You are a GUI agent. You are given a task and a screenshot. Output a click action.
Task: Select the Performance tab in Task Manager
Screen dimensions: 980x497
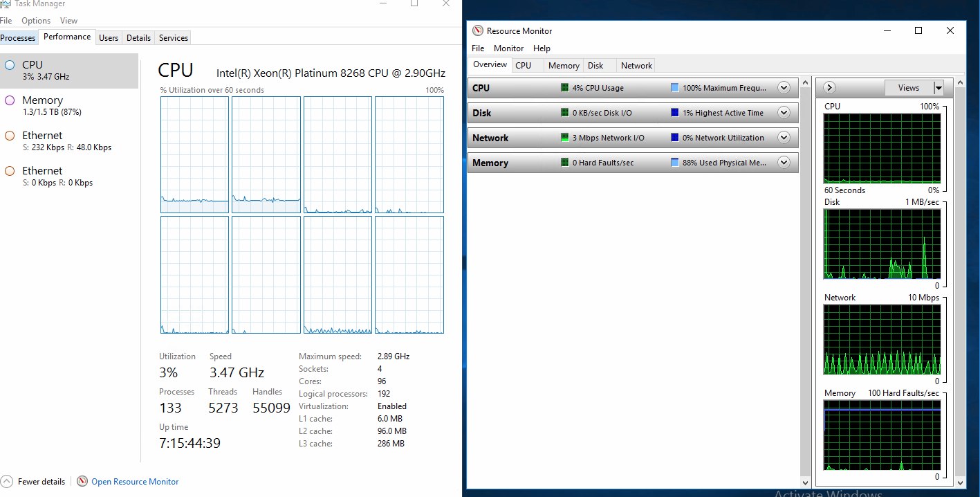pos(67,37)
